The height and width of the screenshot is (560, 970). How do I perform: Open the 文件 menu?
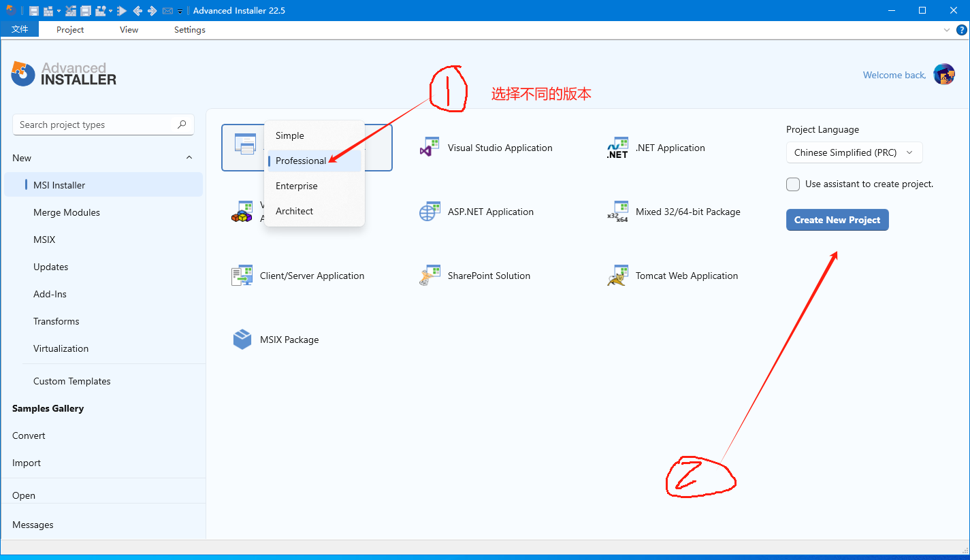tap(20, 29)
